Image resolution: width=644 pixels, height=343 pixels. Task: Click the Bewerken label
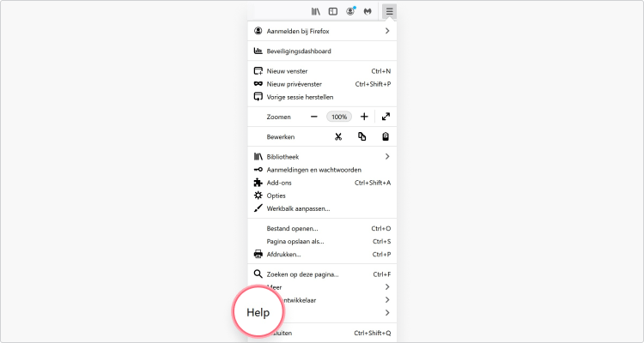tap(281, 137)
